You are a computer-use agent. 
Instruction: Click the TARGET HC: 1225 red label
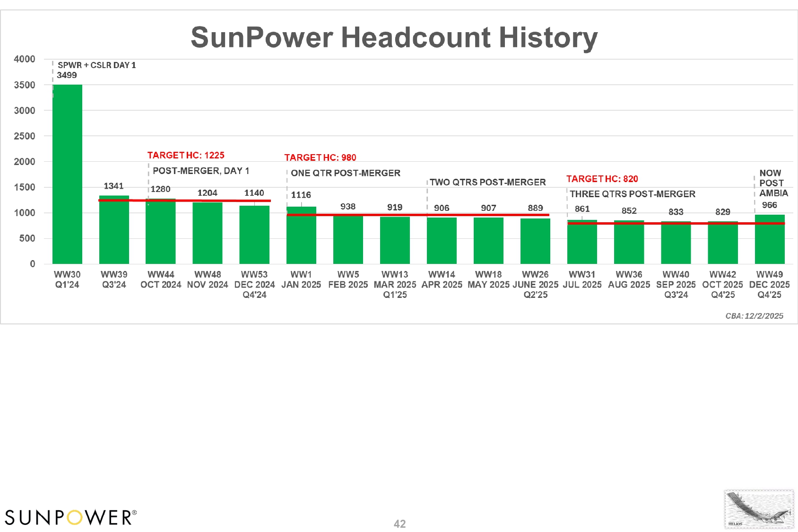click(186, 155)
